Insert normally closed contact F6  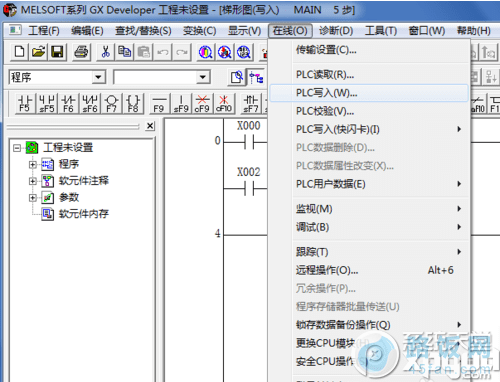point(69,103)
